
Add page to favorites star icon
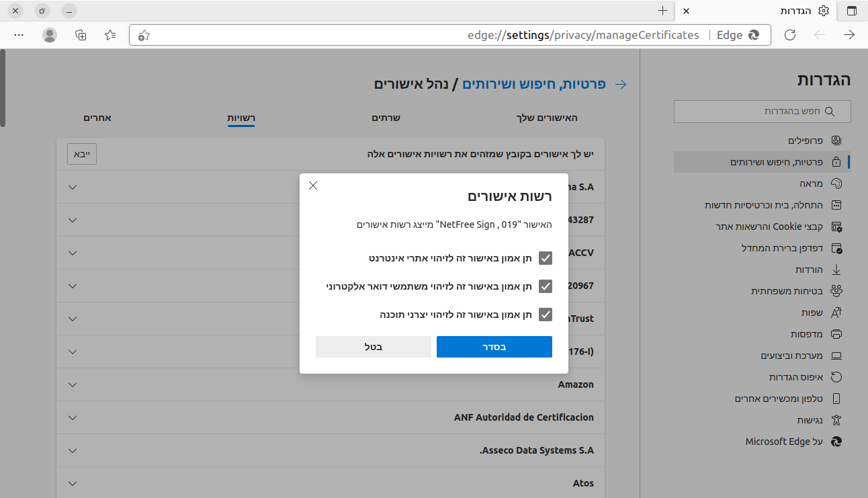pyautogui.click(x=143, y=36)
